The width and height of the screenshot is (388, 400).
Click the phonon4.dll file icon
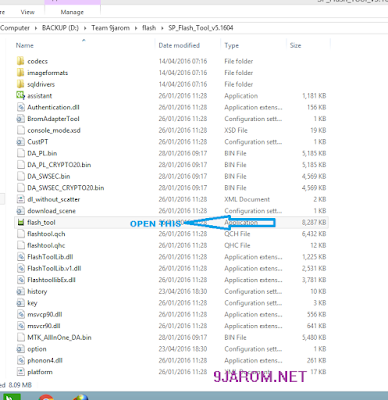point(20,360)
